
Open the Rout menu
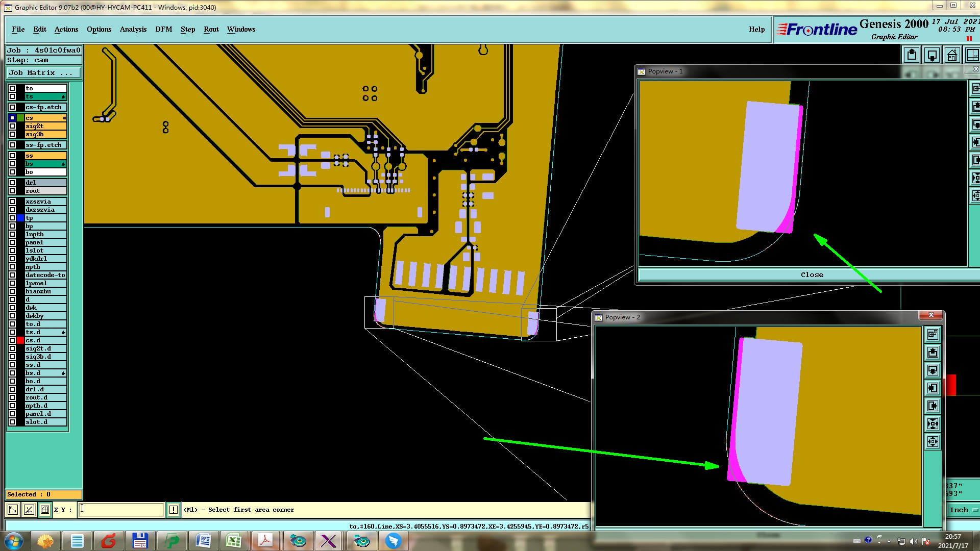click(x=211, y=30)
